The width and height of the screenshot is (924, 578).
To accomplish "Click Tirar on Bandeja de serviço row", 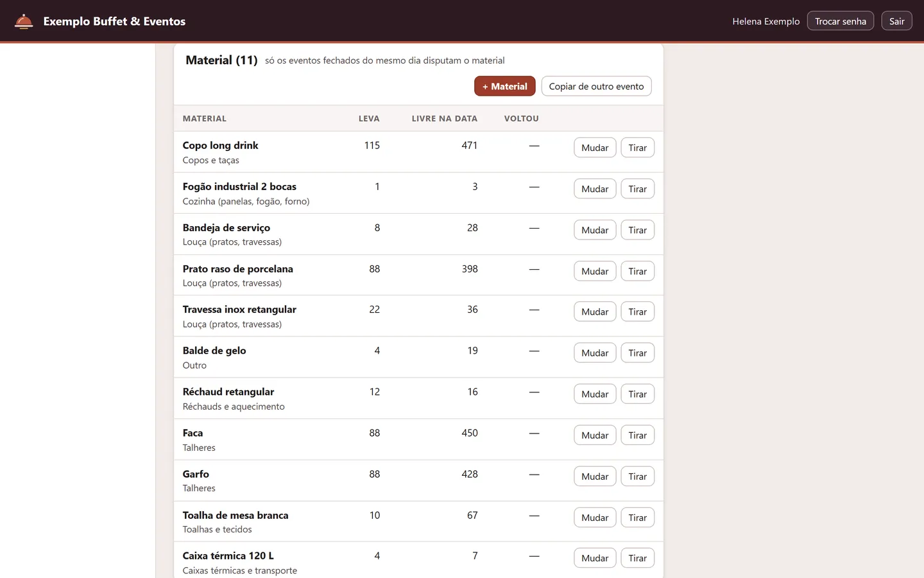I will tap(638, 230).
